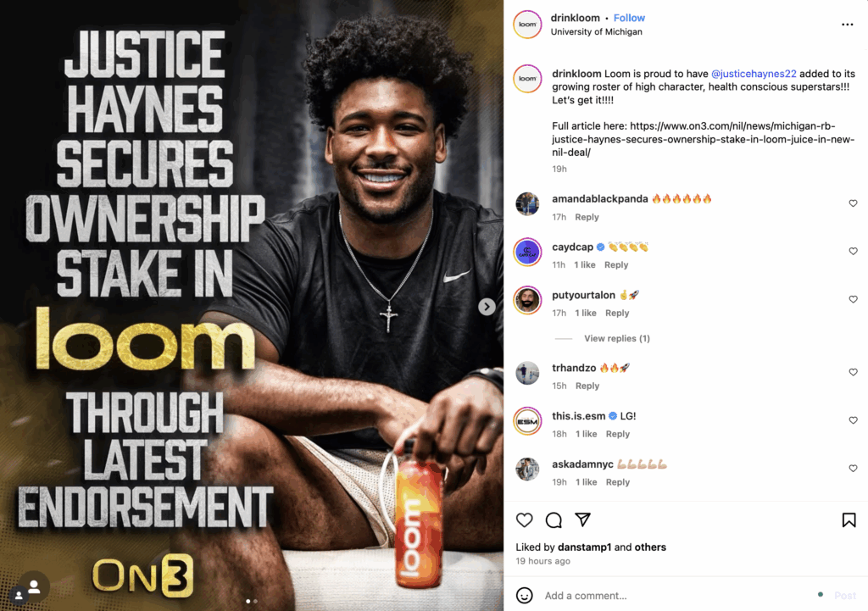Open the three-dot more options menu
868x611 pixels.
tap(847, 25)
